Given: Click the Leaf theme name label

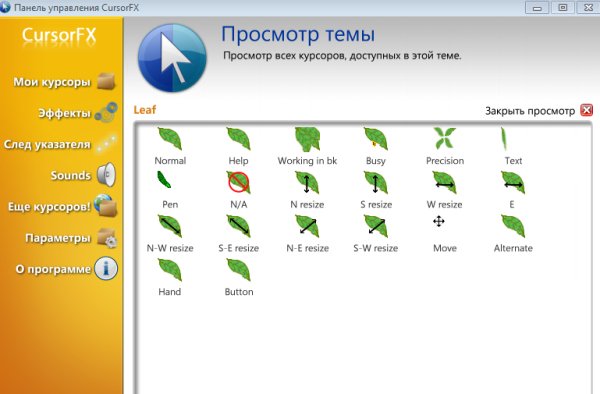Looking at the screenshot, I should click(x=145, y=110).
